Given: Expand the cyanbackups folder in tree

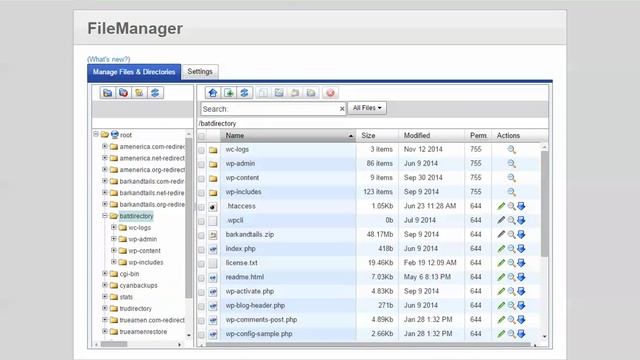Looking at the screenshot, I should [105, 285].
